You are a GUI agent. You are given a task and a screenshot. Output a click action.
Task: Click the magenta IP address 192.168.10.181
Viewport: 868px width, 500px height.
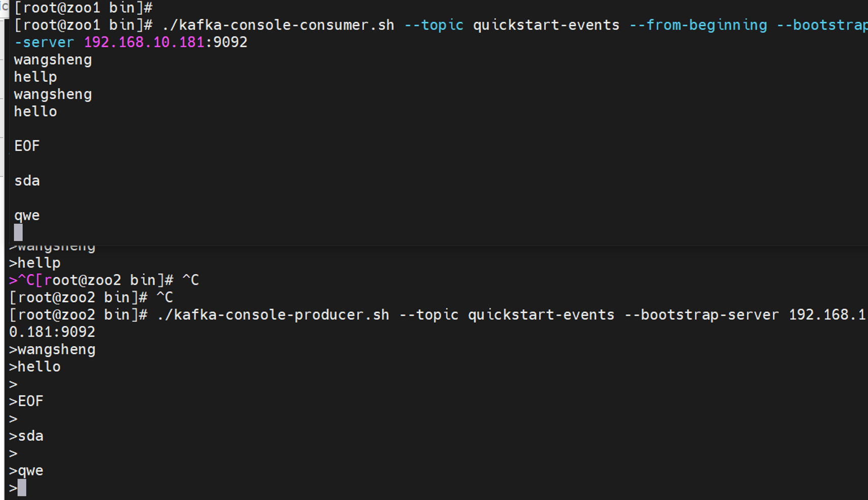coord(144,42)
